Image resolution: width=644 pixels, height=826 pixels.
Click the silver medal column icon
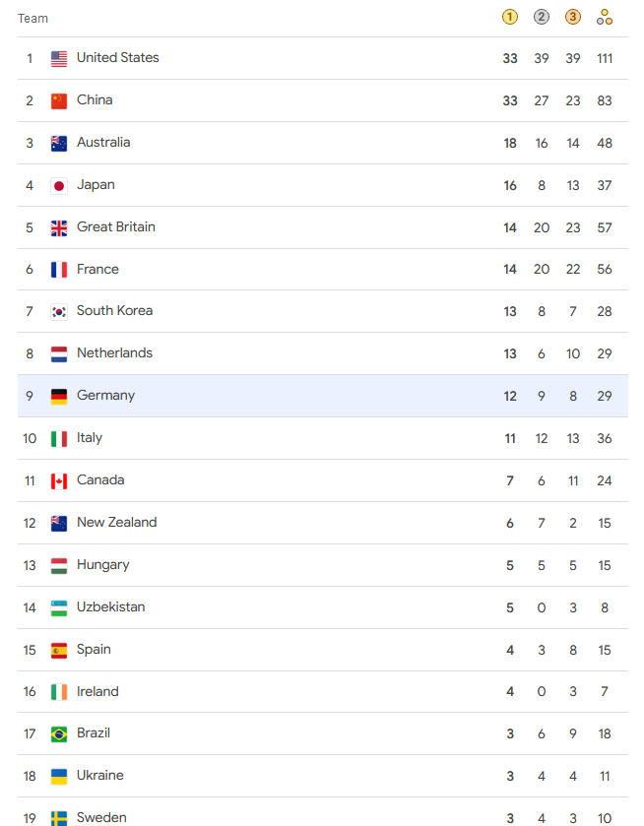tap(542, 17)
